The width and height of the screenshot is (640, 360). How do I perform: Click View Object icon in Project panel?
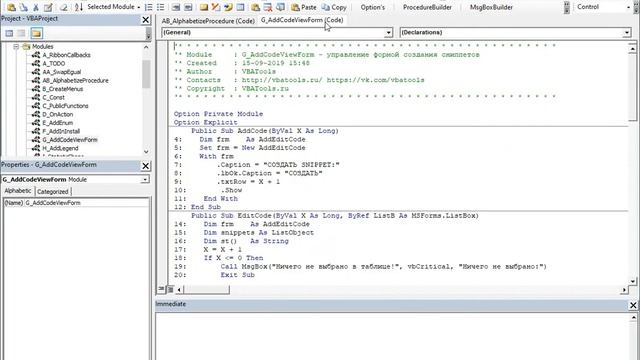click(x=22, y=33)
